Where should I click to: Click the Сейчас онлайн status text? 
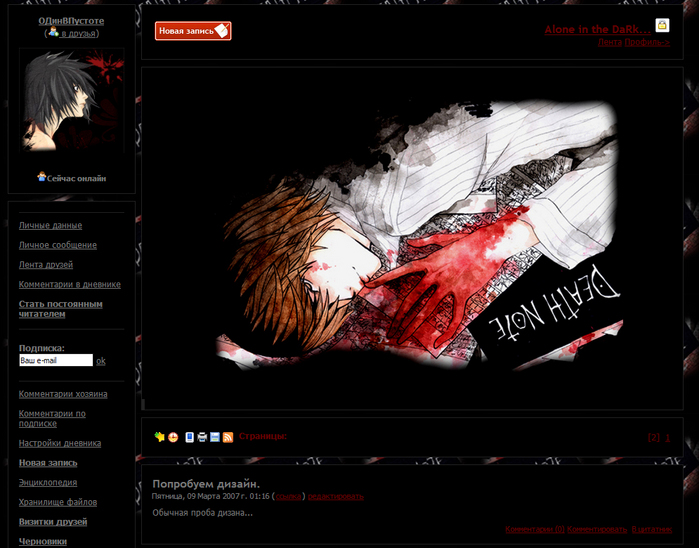coord(76,178)
